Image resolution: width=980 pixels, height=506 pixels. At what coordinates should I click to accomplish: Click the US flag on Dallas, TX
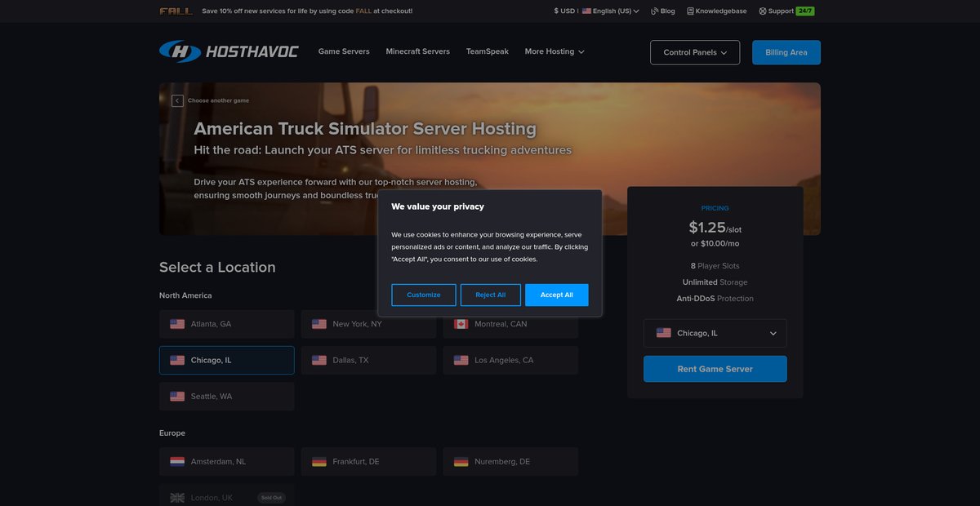pyautogui.click(x=319, y=360)
